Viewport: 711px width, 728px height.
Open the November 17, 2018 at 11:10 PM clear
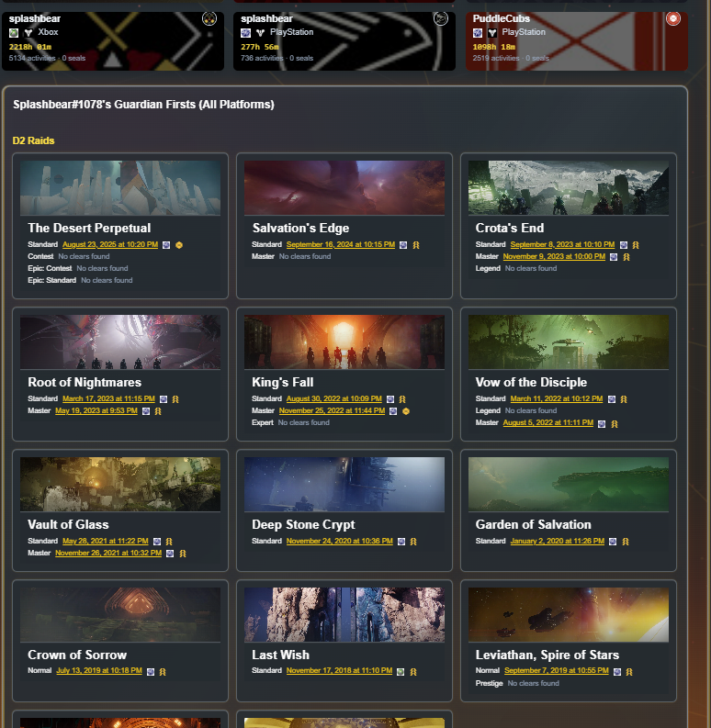339,671
